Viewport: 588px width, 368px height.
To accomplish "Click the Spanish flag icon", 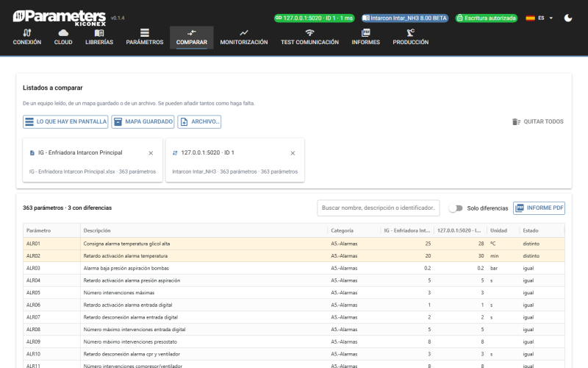I will pos(530,18).
